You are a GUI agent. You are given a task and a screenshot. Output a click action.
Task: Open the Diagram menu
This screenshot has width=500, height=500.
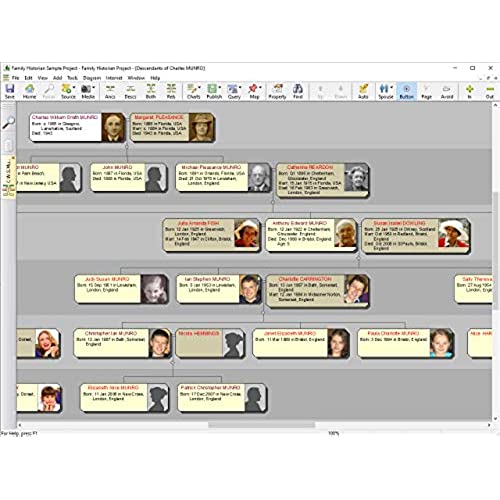tap(92, 78)
